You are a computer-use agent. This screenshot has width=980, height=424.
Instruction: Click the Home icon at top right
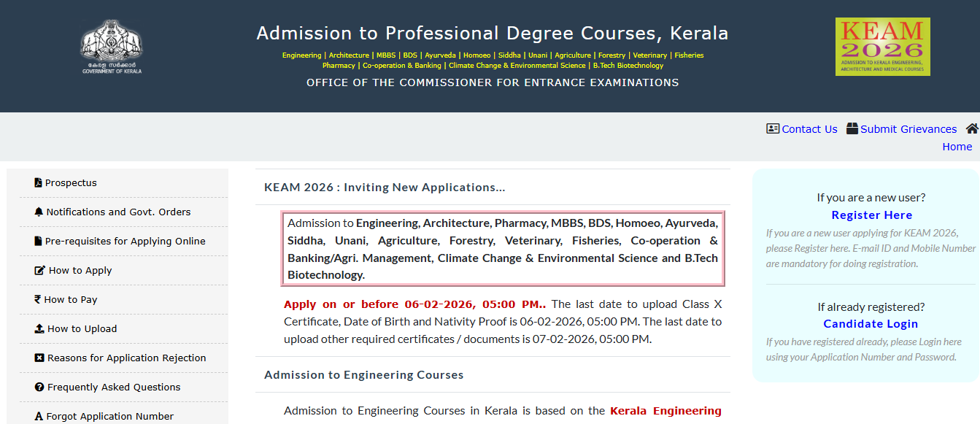tap(973, 128)
